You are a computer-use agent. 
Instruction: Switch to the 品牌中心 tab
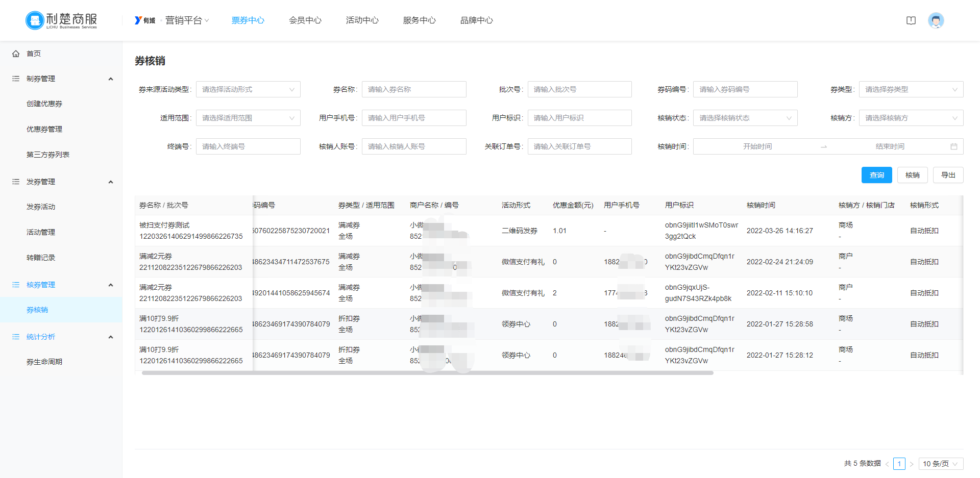[x=477, y=20]
